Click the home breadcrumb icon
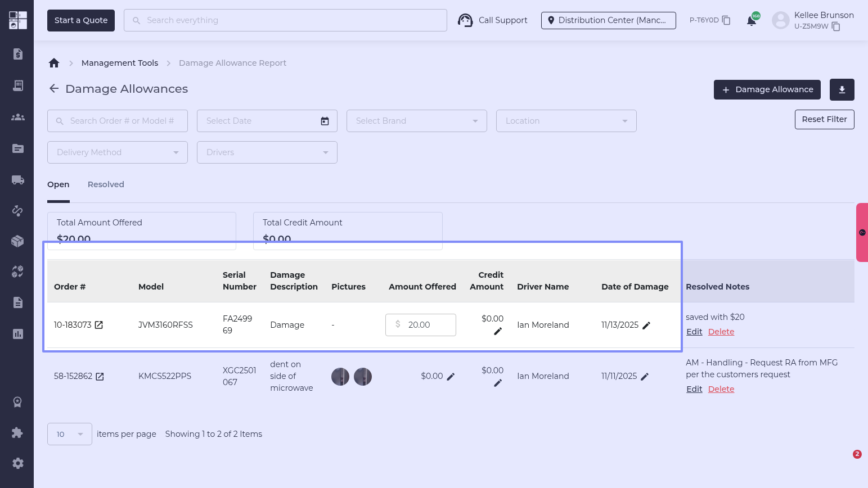Image resolution: width=868 pixels, height=488 pixels. coord(54,63)
